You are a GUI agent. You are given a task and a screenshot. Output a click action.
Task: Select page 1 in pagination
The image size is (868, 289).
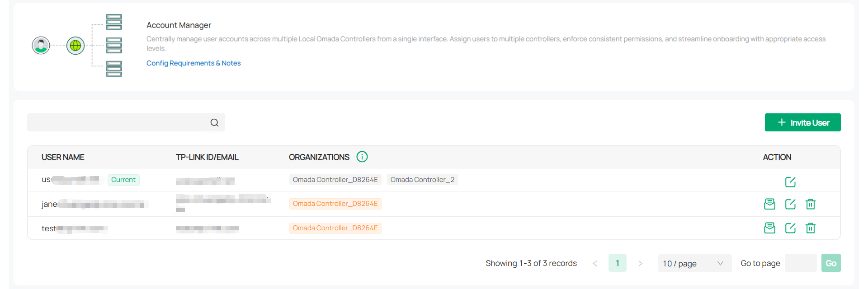(x=617, y=263)
